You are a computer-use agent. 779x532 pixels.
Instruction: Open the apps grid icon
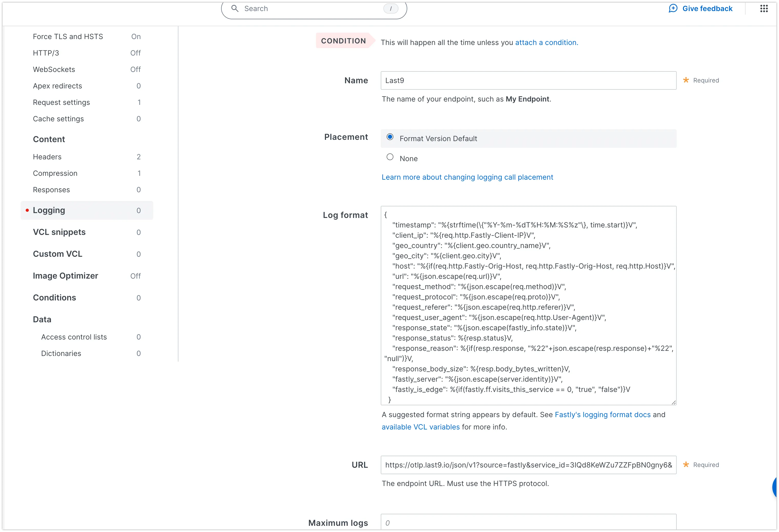click(x=764, y=8)
